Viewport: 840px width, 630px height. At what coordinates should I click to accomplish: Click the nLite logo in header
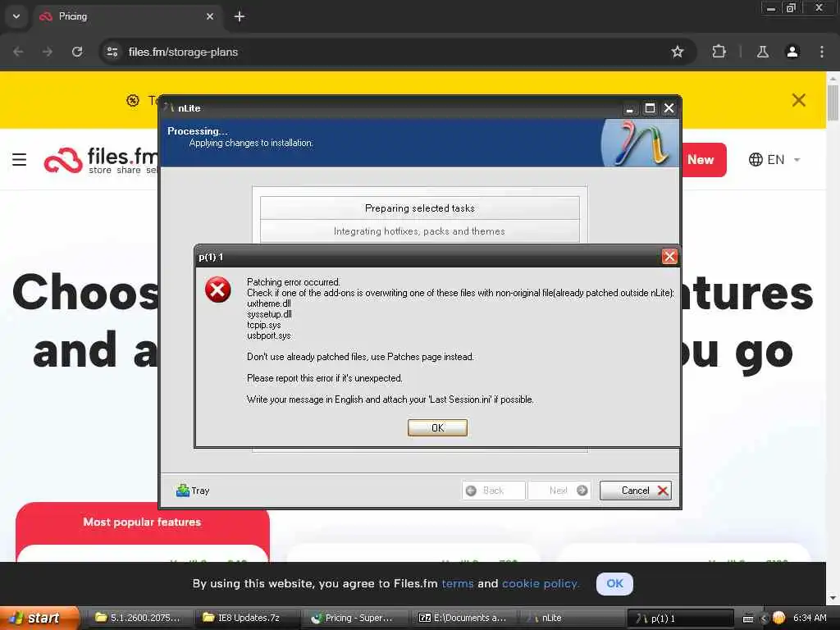coord(640,143)
